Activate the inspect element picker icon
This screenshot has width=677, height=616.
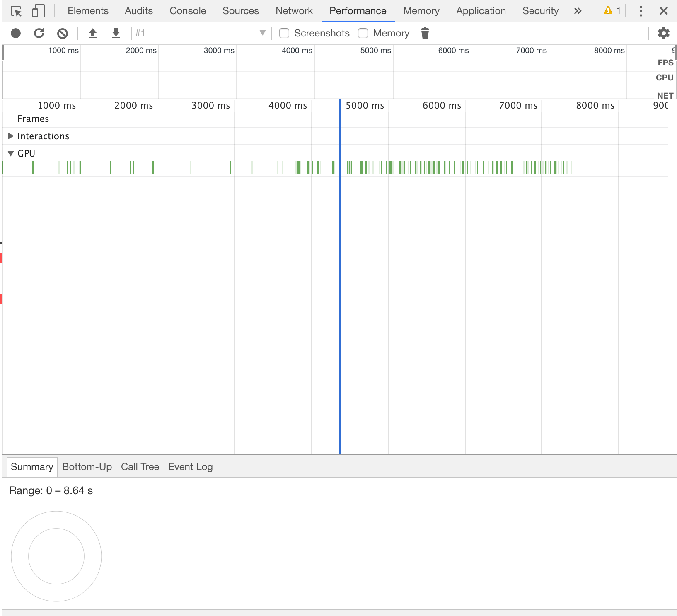click(x=16, y=11)
